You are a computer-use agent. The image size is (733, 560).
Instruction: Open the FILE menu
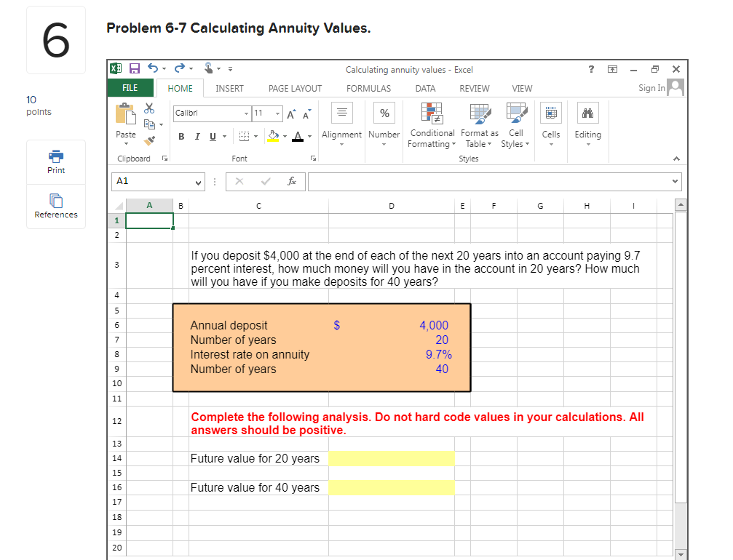130,88
